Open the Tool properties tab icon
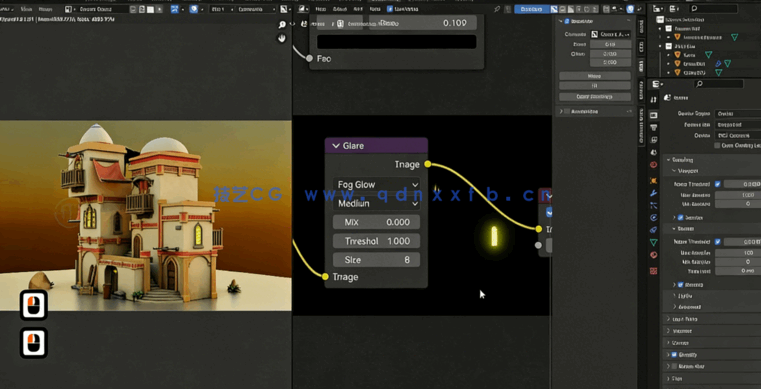Screen dimensions: 761x389 click(x=653, y=99)
